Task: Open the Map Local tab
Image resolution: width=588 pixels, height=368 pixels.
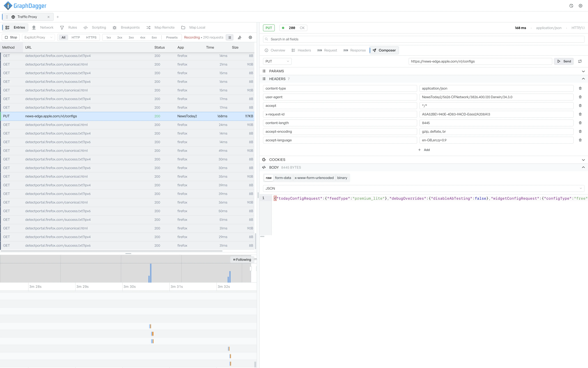Action: point(193,27)
